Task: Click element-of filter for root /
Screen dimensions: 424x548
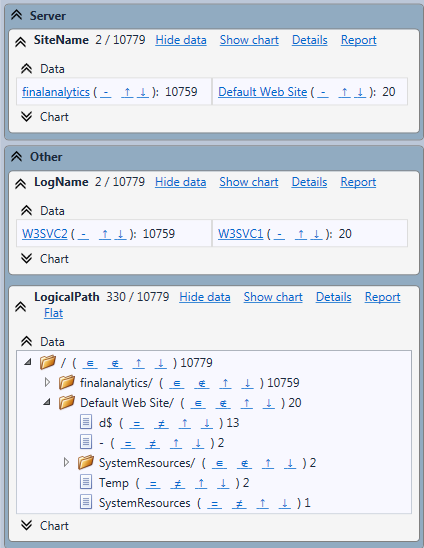Action: point(90,363)
